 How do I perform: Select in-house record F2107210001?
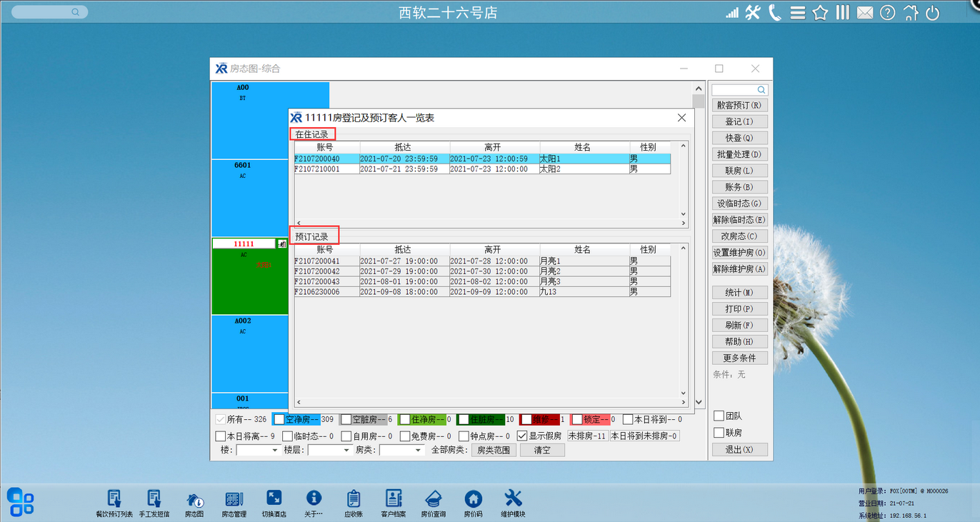[482, 169]
